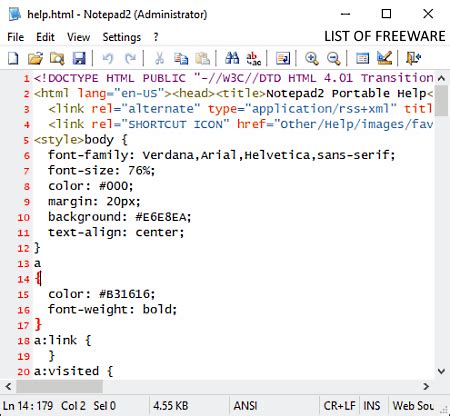Click 'Web Sou' scheme in status bar
This screenshot has height=416, width=450.
[x=413, y=406]
